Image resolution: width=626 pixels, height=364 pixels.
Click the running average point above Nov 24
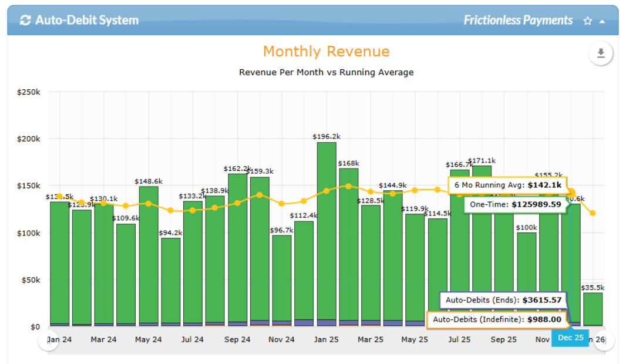(281, 204)
